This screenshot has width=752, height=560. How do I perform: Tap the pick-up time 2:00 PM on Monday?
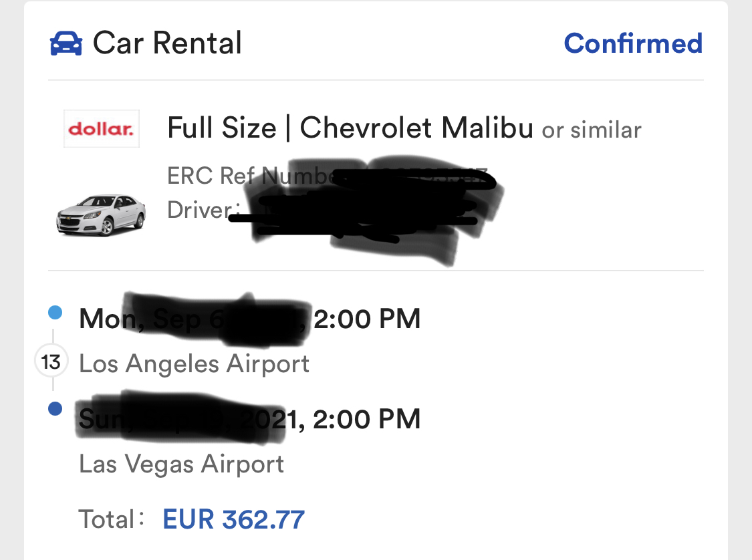[367, 319]
